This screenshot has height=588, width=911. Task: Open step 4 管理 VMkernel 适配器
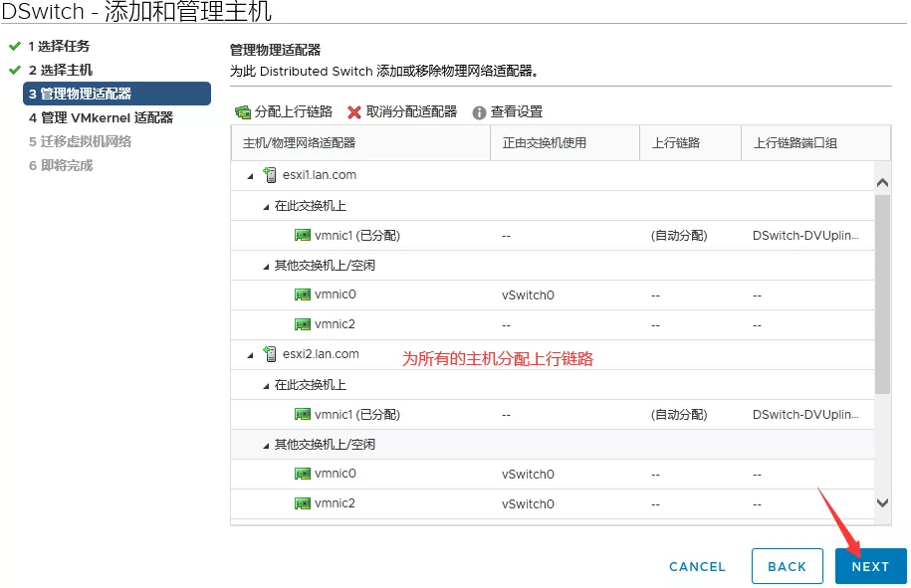coord(101,117)
